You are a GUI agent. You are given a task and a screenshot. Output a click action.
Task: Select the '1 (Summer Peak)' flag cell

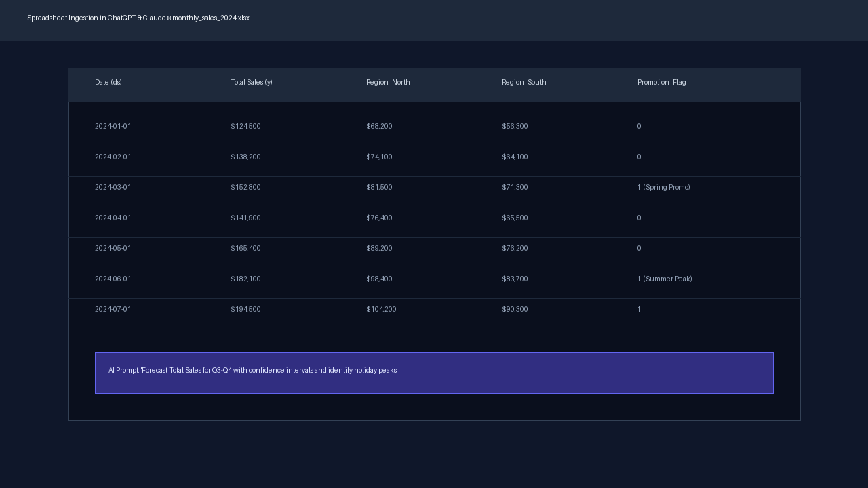point(665,279)
